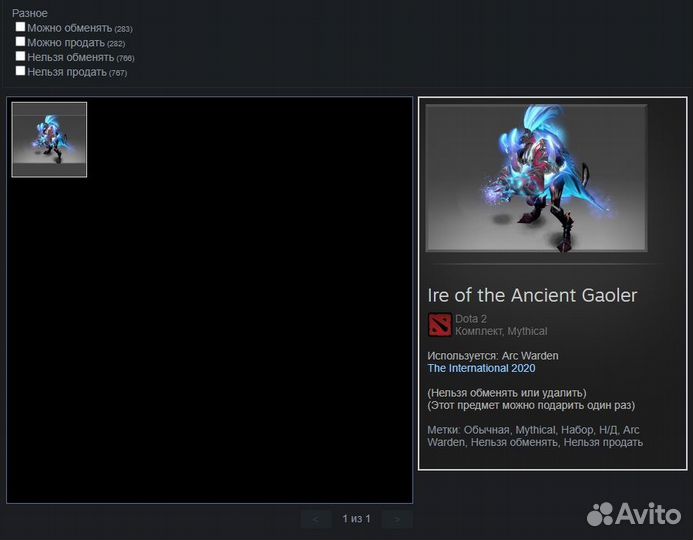This screenshot has width=693, height=540.
Task: Enable the Можно обменять filter checkbox
Action: pos(20,27)
